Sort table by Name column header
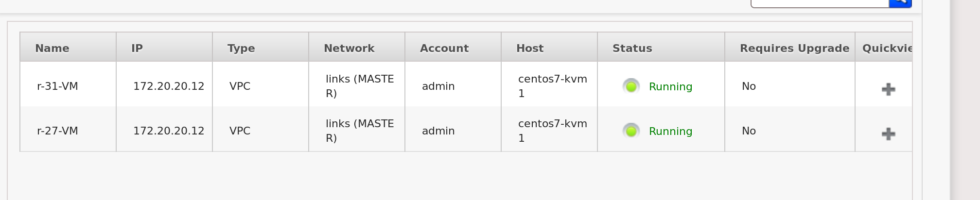The width and height of the screenshot is (980, 200). (x=52, y=48)
